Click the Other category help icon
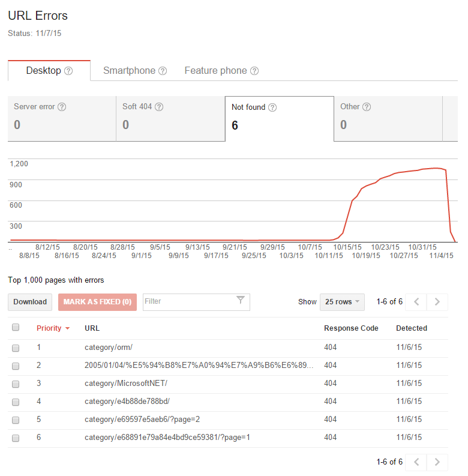 pyautogui.click(x=367, y=107)
